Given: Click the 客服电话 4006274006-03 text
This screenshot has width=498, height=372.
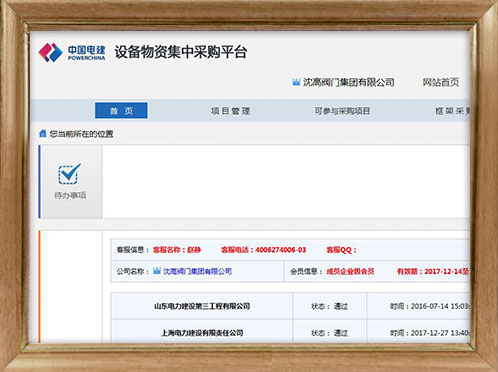Looking at the screenshot, I should (x=263, y=250).
